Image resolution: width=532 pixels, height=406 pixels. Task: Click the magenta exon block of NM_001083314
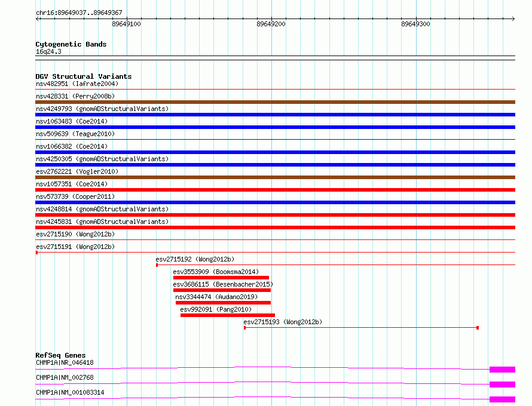503,399
